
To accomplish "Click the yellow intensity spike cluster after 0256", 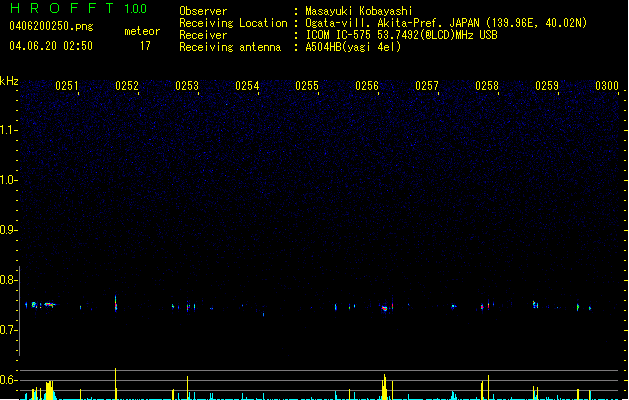I will 385,387.
